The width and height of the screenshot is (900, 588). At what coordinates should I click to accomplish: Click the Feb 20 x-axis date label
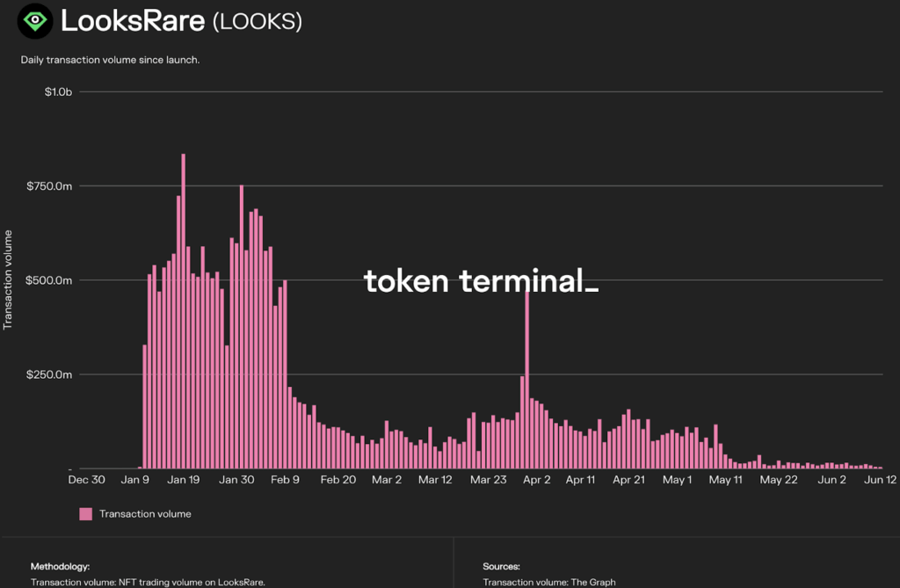pos(337,480)
